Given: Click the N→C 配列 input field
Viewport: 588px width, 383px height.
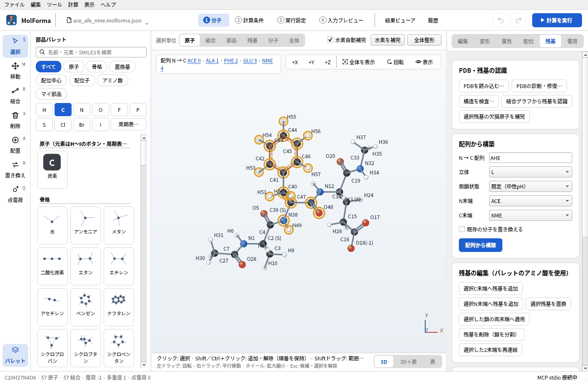Looking at the screenshot, I should click(x=530, y=158).
